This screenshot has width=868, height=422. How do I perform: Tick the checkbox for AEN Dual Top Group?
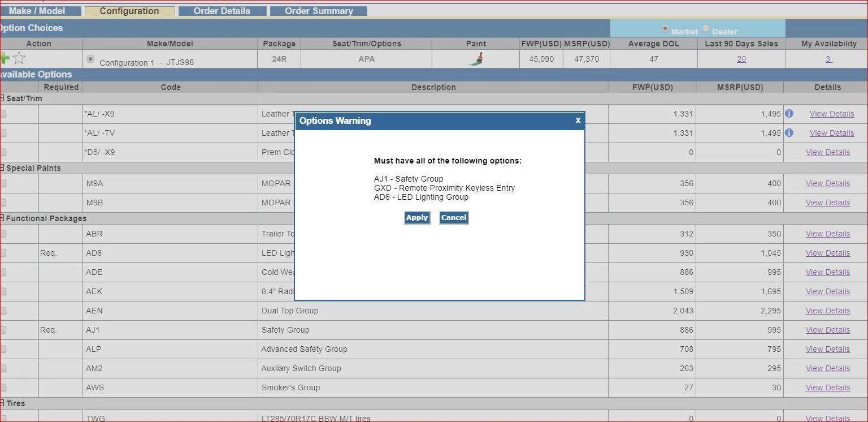tap(3, 311)
